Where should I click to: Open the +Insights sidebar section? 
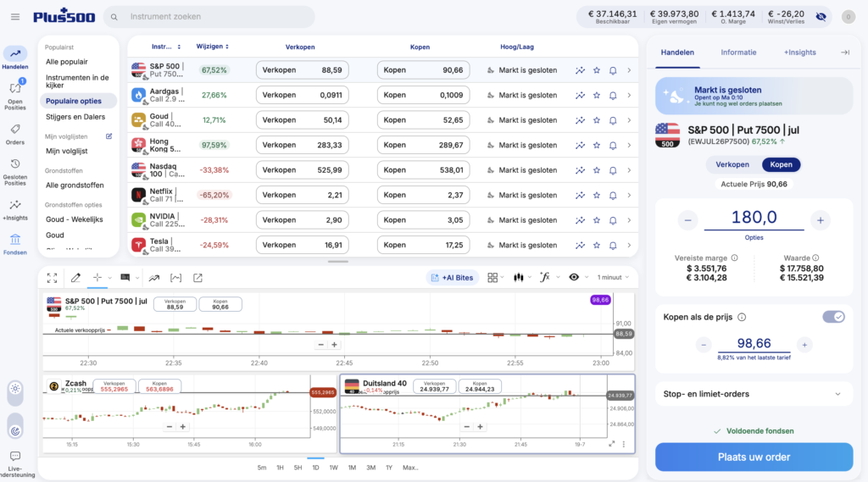[15, 210]
